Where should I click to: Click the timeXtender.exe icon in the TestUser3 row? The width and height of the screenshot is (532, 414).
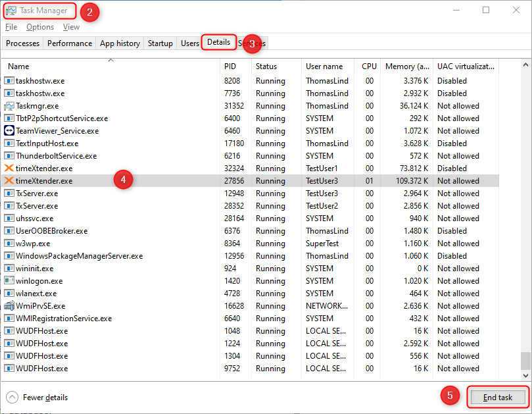tap(9, 181)
